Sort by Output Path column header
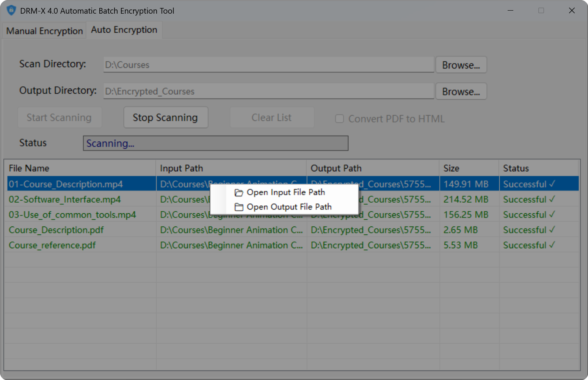This screenshot has width=588, height=380. coord(373,168)
